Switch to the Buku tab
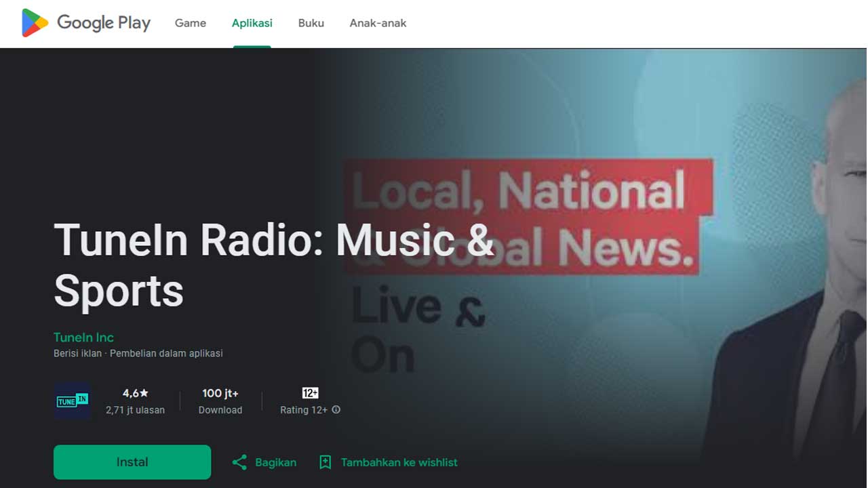 point(311,23)
